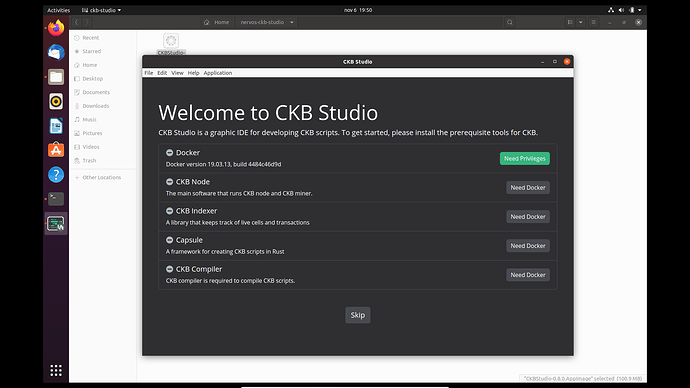This screenshot has height=388, width=690.
Task: Click the Skip button
Action: point(357,315)
